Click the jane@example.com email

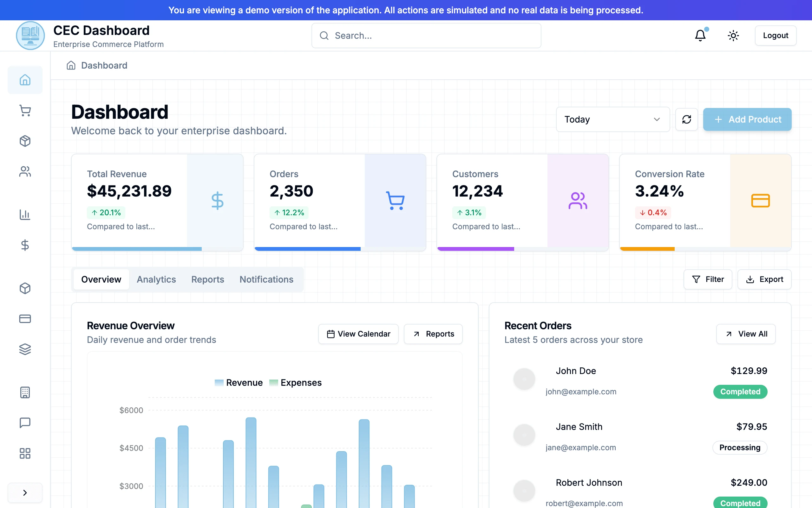[581, 447]
